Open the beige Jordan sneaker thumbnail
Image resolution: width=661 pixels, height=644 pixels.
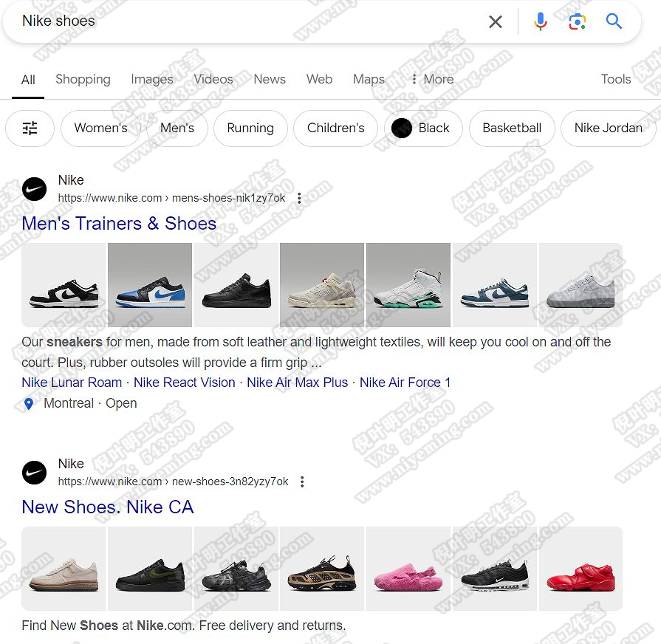[322, 285]
